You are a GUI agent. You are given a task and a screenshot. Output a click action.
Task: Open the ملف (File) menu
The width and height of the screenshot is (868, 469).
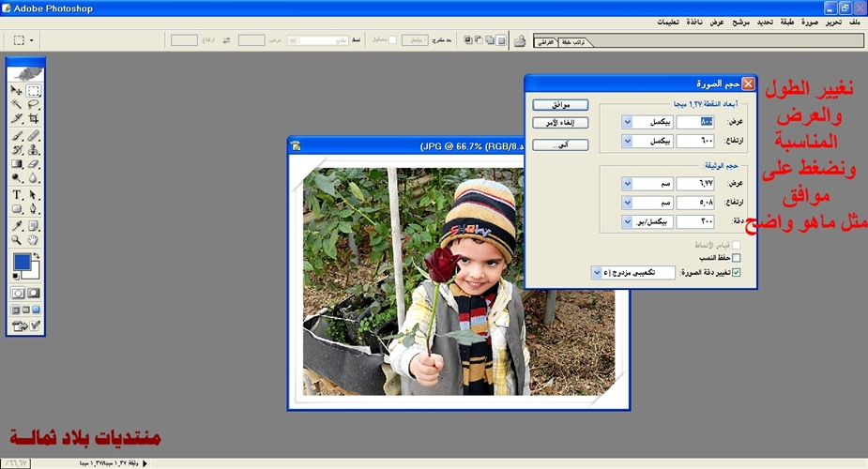coord(855,23)
